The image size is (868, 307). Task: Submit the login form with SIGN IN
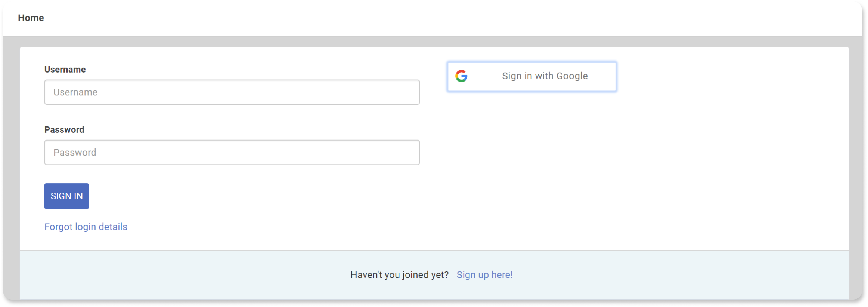pos(66,196)
